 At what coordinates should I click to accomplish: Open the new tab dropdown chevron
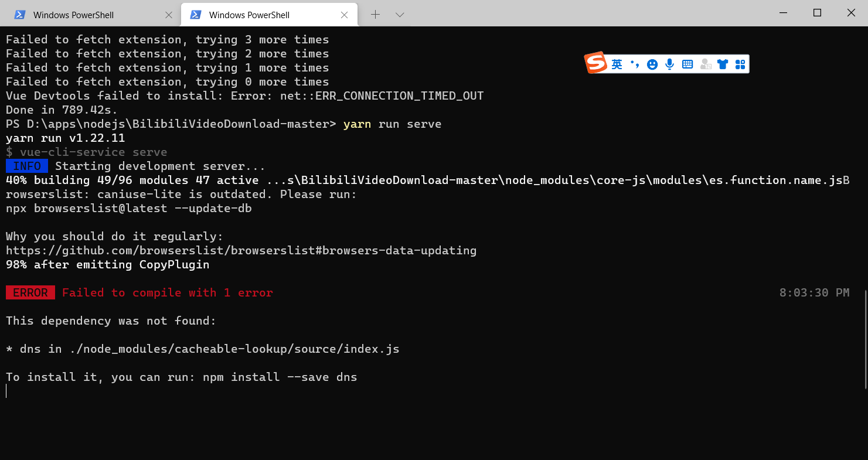click(x=400, y=14)
